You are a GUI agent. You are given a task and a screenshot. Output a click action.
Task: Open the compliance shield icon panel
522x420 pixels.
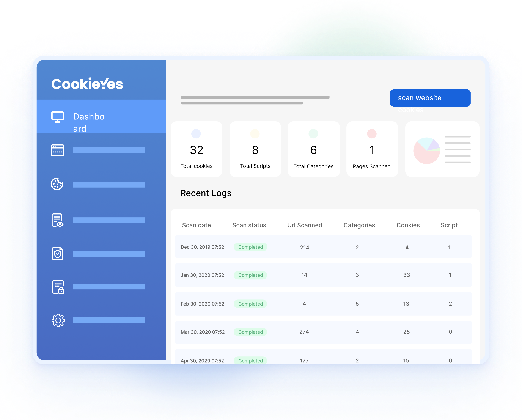[x=57, y=254]
